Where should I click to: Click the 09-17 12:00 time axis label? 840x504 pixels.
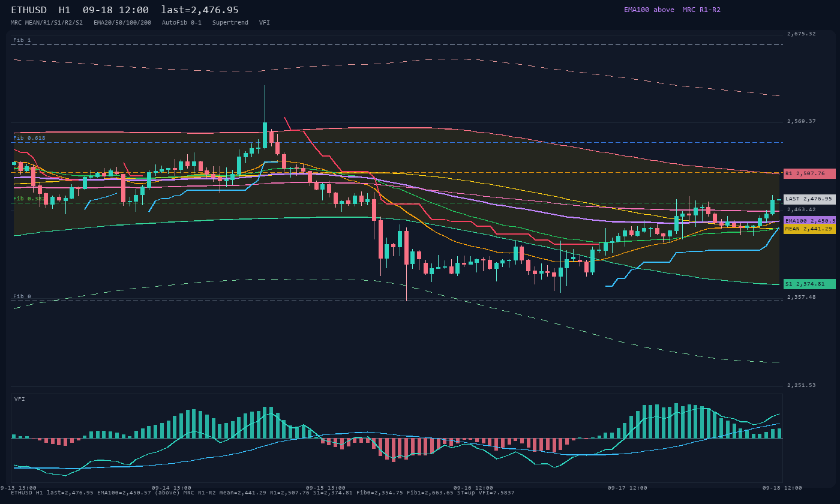[628, 488]
